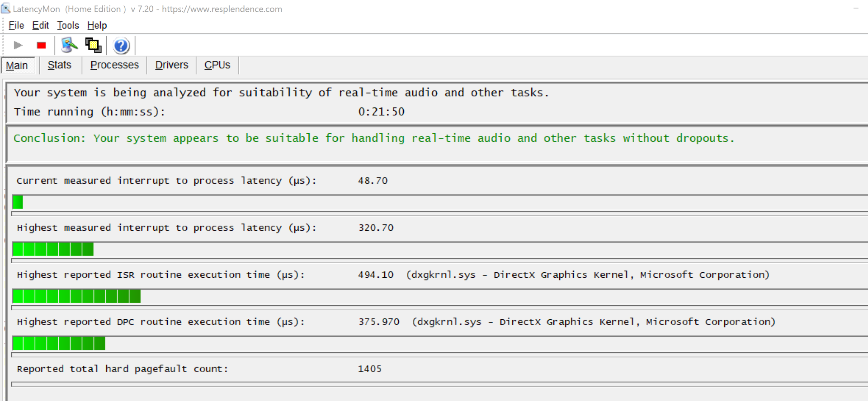868x401 pixels.
Task: Click the ISR routine execution time bar
Action: 76,296
